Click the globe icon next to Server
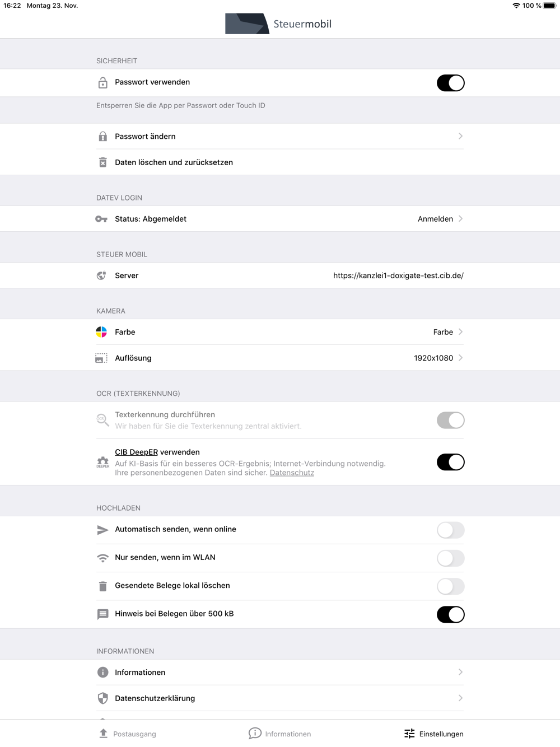This screenshot has height=747, width=560. (x=101, y=276)
